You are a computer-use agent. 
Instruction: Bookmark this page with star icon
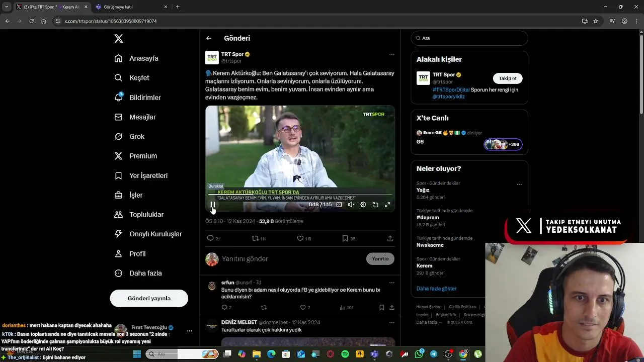(x=596, y=21)
